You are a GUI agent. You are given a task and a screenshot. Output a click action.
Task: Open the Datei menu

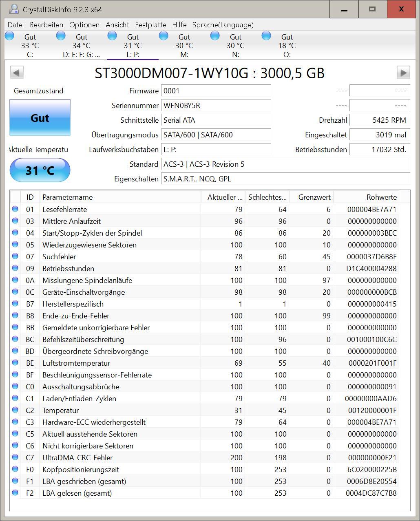click(15, 25)
